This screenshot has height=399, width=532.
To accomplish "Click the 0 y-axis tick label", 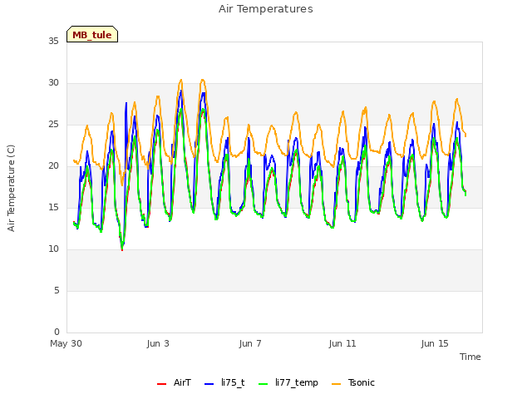I will point(57,332).
